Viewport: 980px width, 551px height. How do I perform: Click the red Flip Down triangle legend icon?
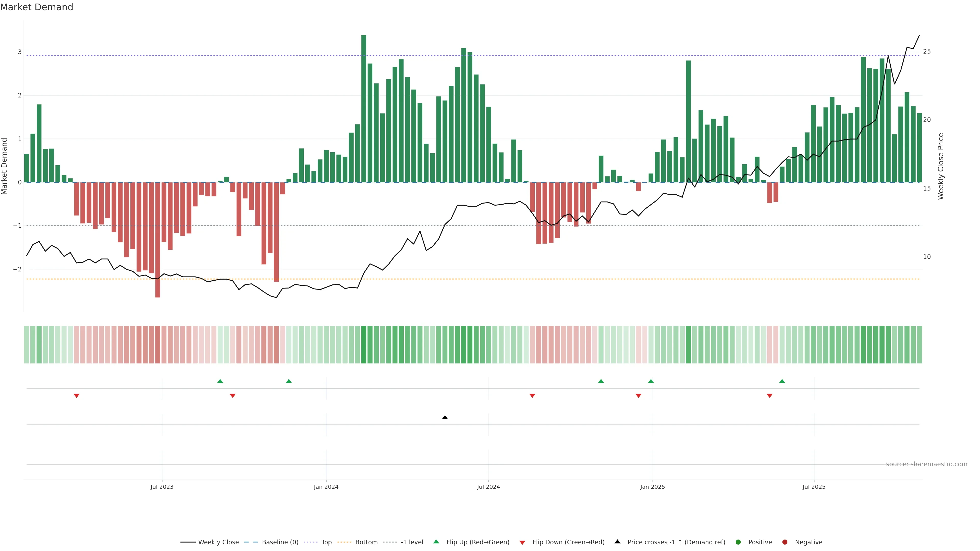[x=522, y=542]
